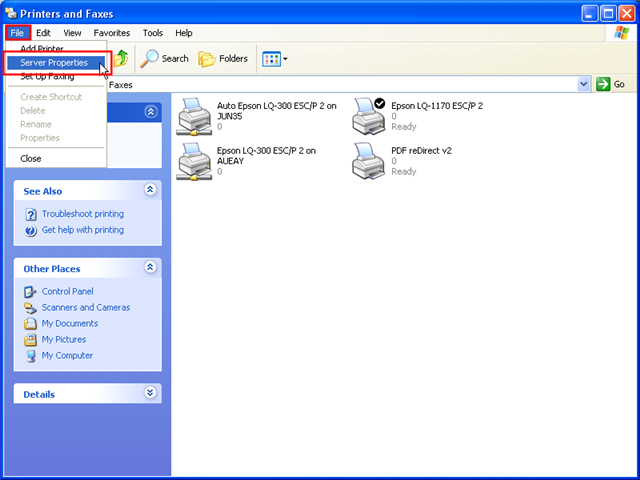Open the Control Panel link

click(x=67, y=292)
